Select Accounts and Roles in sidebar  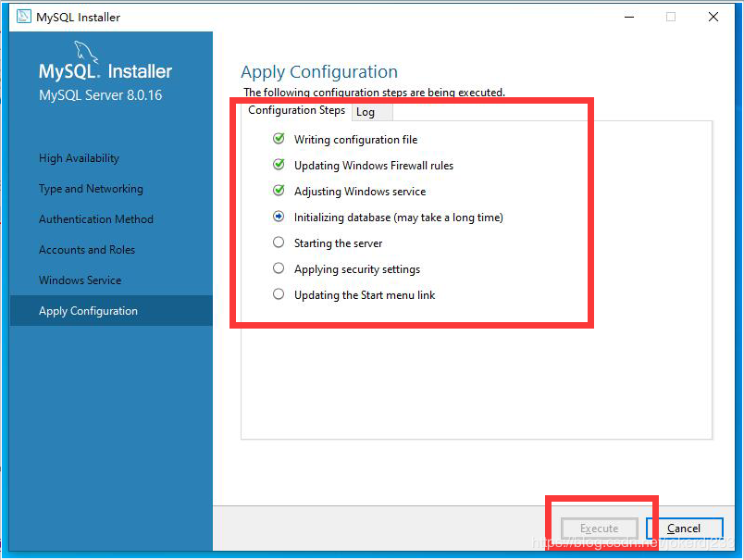(x=87, y=250)
